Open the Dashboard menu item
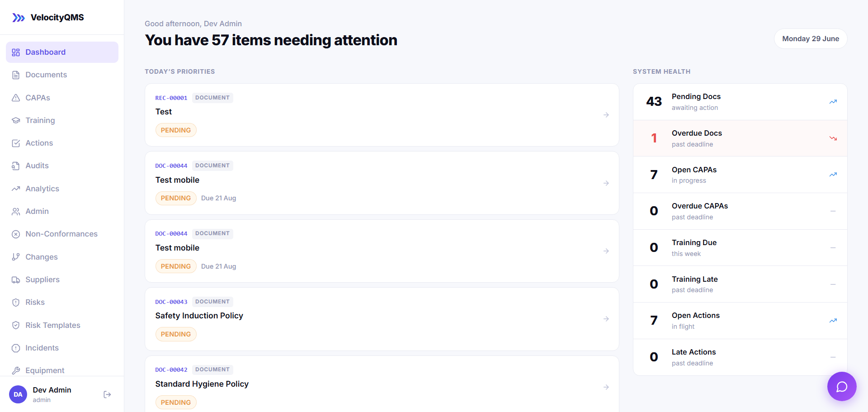Viewport: 868px width, 412px height. (62, 52)
